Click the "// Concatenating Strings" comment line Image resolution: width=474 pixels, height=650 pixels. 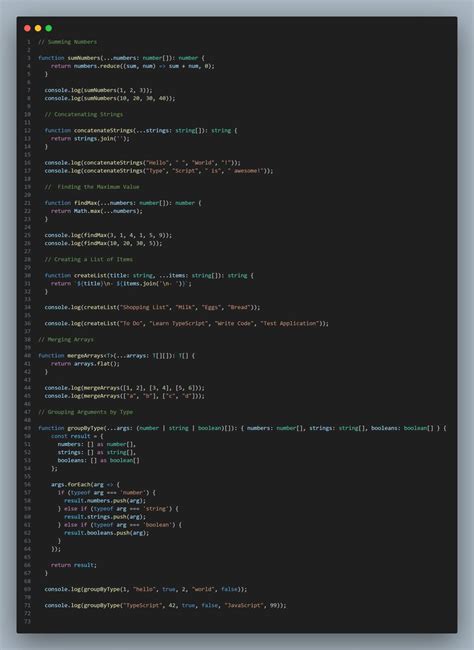click(x=84, y=114)
